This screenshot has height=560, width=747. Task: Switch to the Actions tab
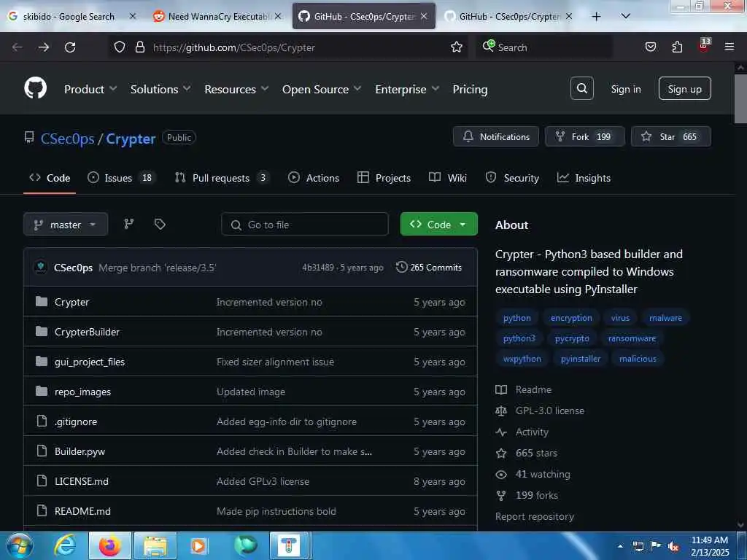[314, 178]
